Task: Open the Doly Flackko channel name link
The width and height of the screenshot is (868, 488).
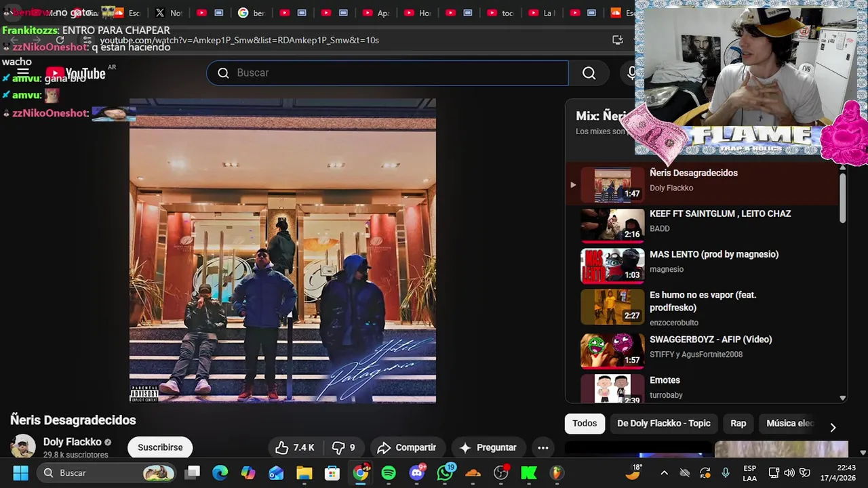Action: click(73, 442)
